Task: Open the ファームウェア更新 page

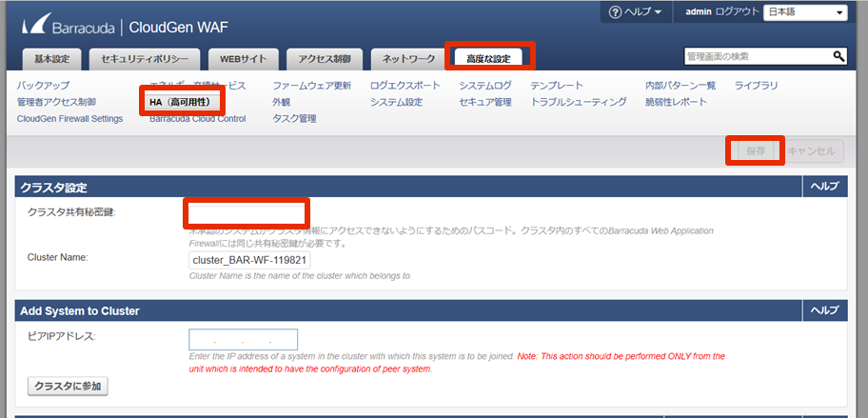Action: (x=311, y=86)
